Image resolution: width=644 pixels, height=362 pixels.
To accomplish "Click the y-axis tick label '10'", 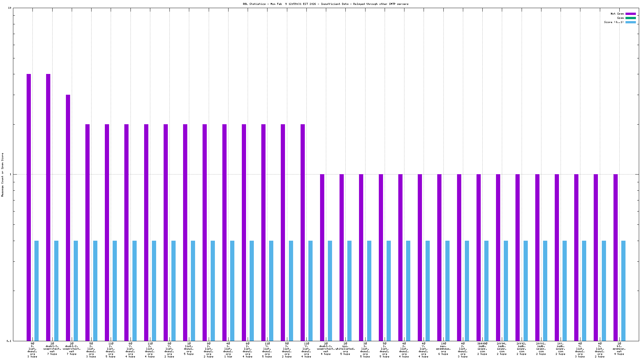I will [x=9, y=8].
